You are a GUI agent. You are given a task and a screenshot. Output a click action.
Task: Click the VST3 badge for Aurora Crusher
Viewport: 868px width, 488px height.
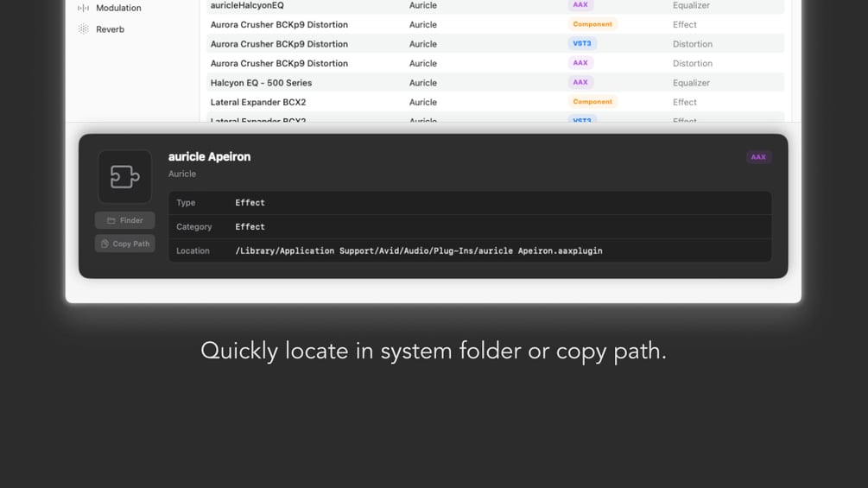click(582, 44)
